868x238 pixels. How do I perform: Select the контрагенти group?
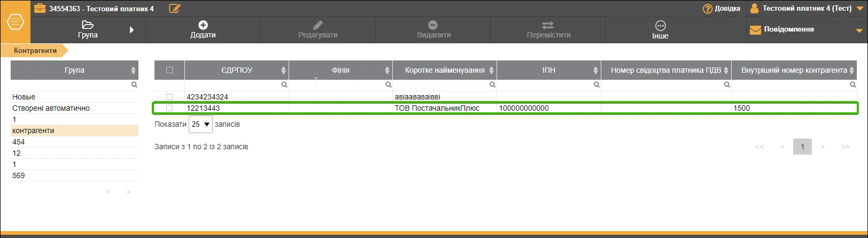74,130
